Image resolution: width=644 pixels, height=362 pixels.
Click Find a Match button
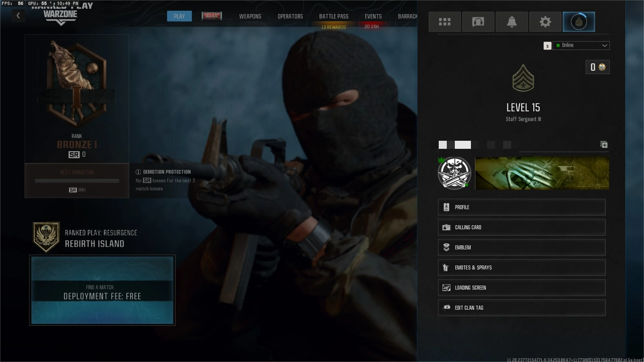point(102,290)
